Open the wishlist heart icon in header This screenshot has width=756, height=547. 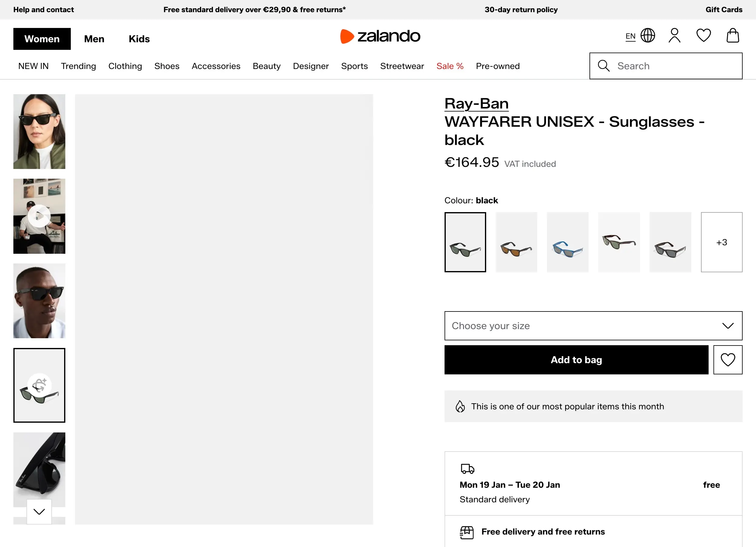703,36
